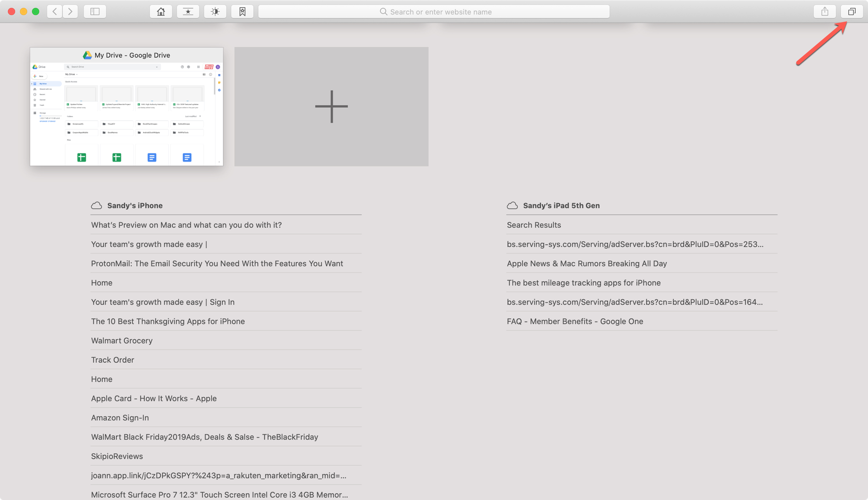Open the Home page toolbar button

tap(161, 11)
